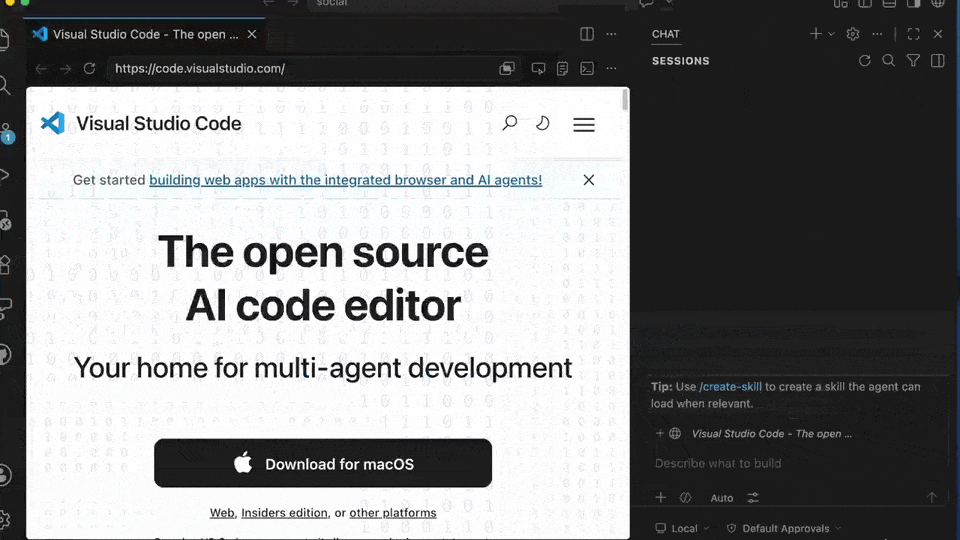
Task: Add context with plus in chat input
Action: pyautogui.click(x=660, y=497)
